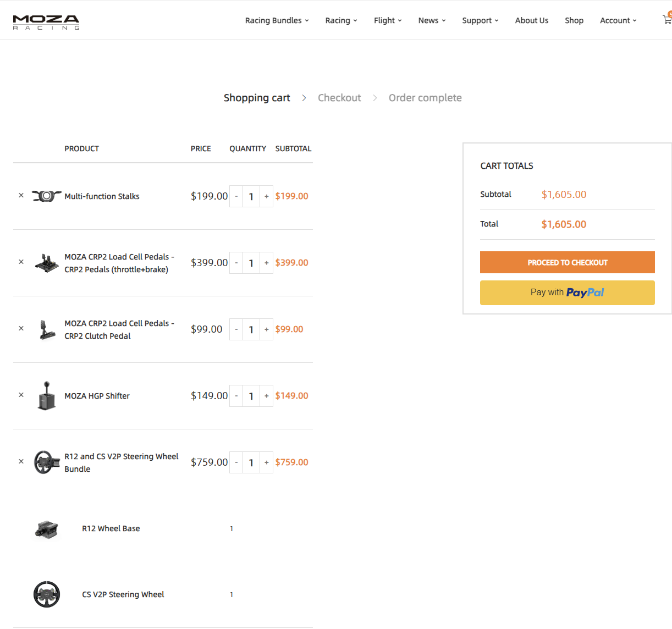
Task: Click quantity field for MOZA HGP Shifter
Action: click(251, 396)
